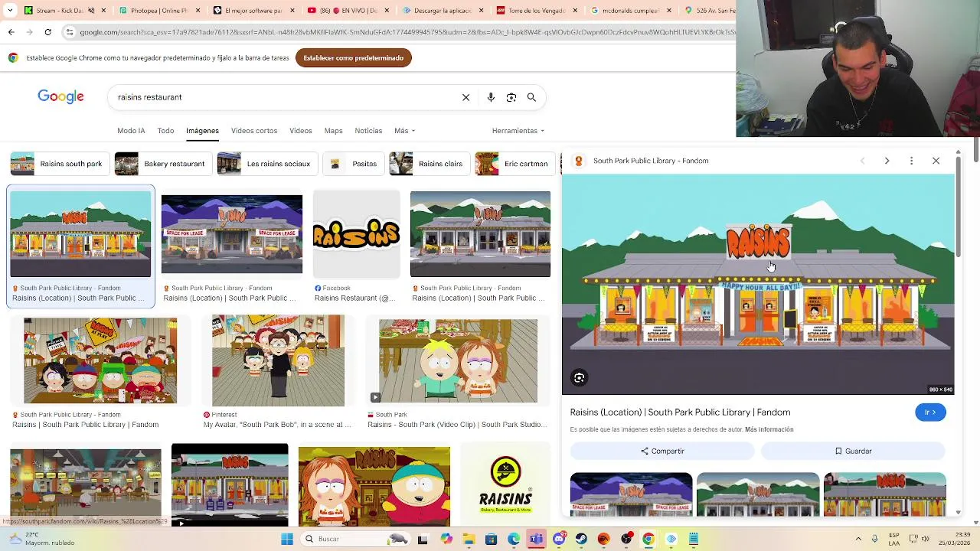Open the Facebook Raisins logo thumbnail

(x=356, y=234)
